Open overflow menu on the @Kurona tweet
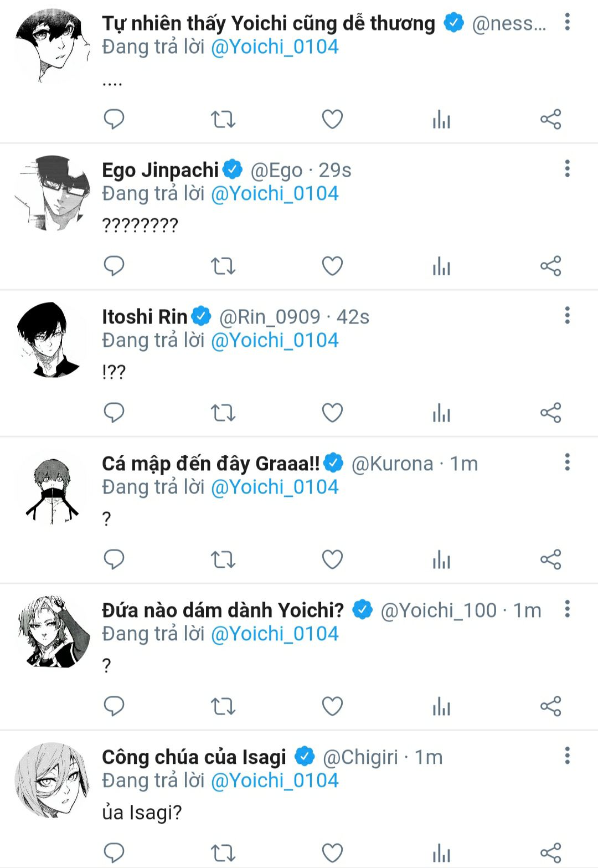The height and width of the screenshot is (868, 598). (567, 462)
